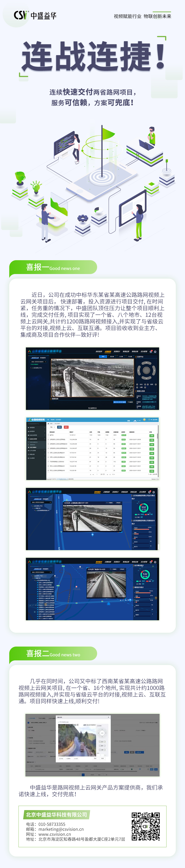
Task: Expand 设备信息管理 in the gateway table sidebar
Action: (x=37, y=435)
